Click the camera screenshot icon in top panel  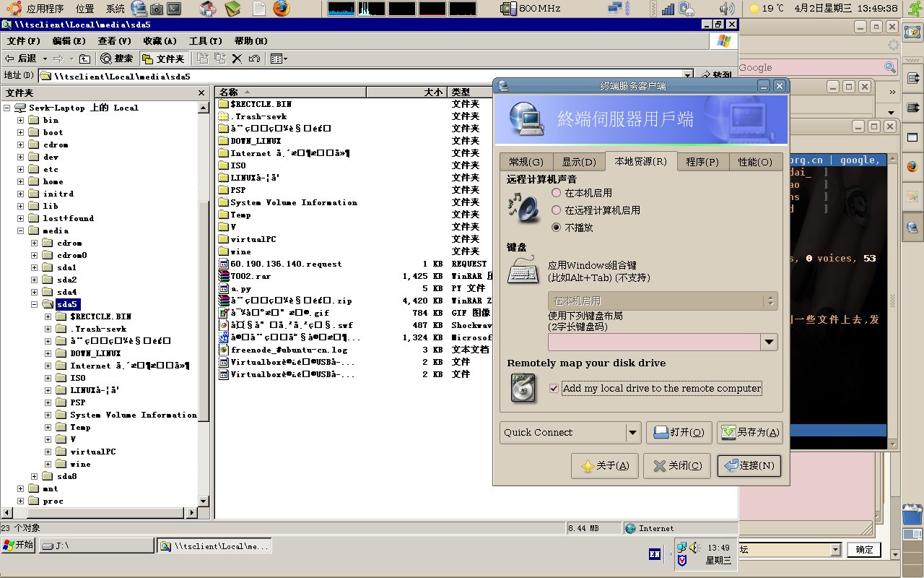[x=156, y=9]
